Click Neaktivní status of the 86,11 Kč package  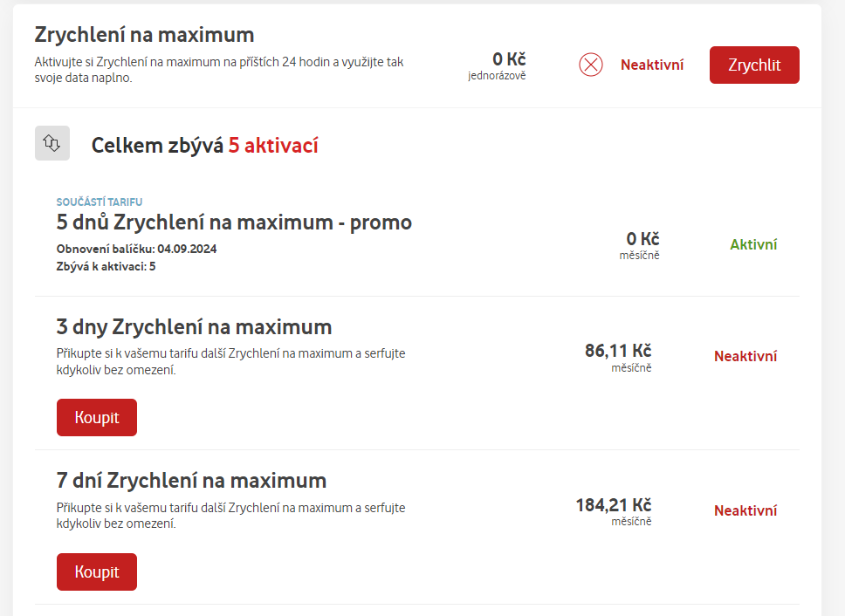click(x=745, y=356)
